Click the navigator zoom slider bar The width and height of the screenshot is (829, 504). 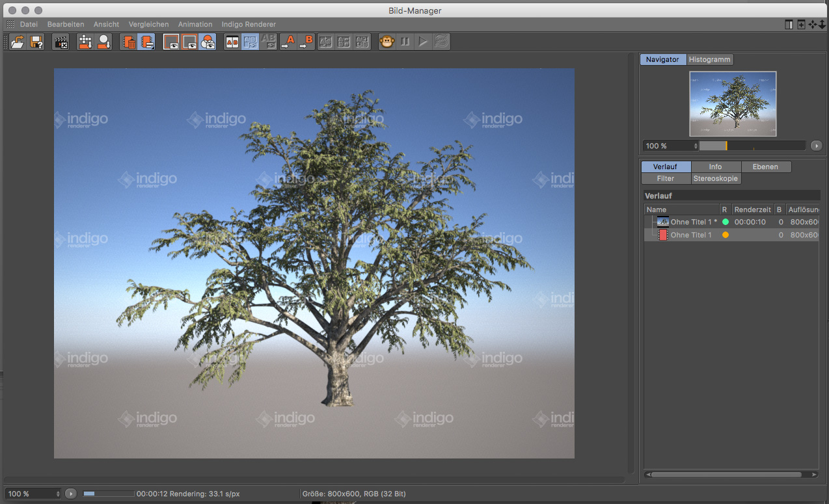tap(753, 146)
